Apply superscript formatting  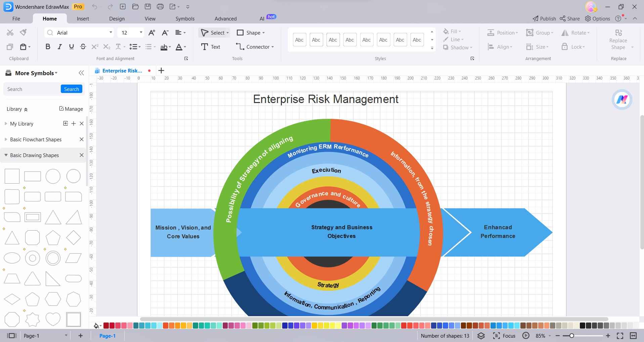[95, 47]
